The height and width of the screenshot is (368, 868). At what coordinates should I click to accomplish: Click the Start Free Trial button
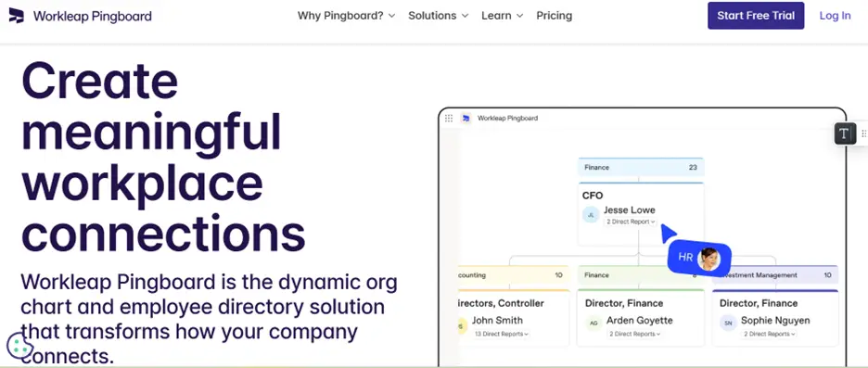tap(756, 16)
